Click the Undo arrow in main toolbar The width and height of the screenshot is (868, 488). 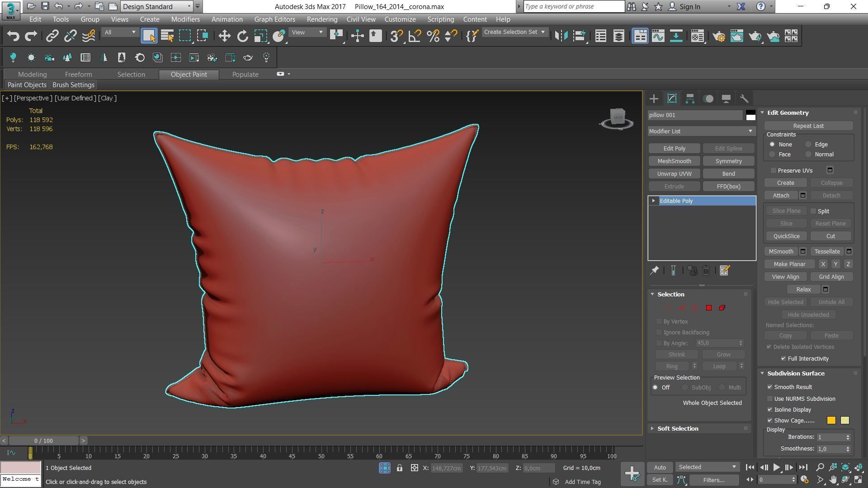pyautogui.click(x=13, y=36)
